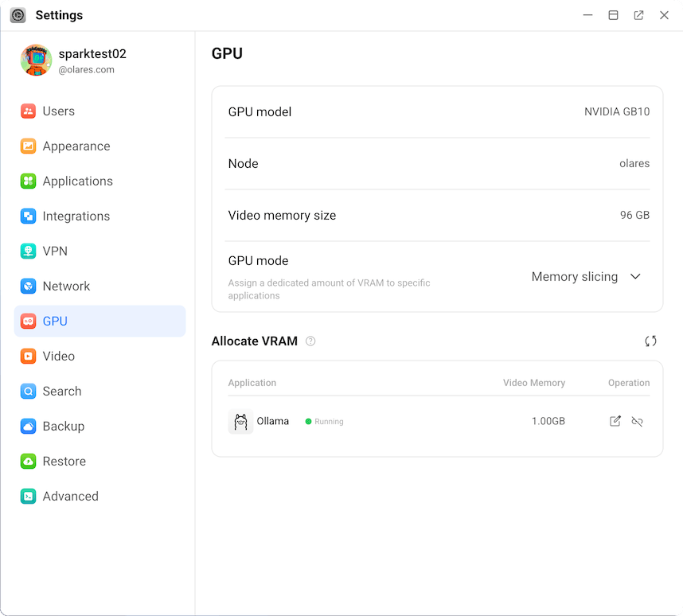Image resolution: width=683 pixels, height=616 pixels.
Task: Click the unbind icon in Ollama row
Action: click(637, 421)
